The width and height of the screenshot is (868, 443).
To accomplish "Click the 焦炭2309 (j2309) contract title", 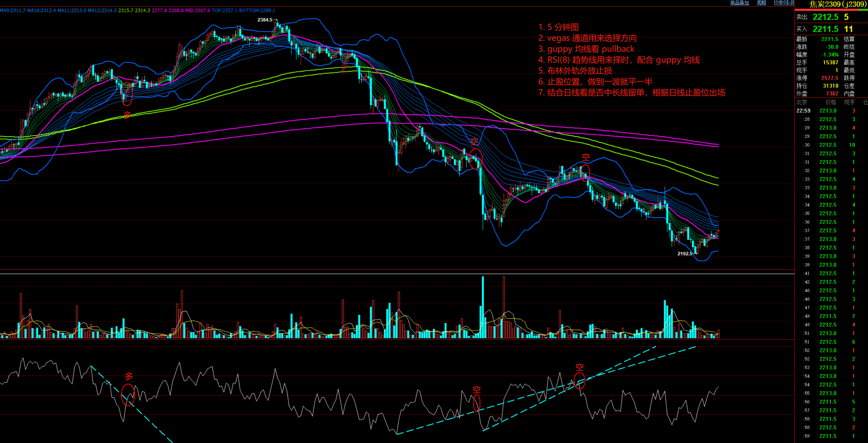I will click(x=838, y=4).
